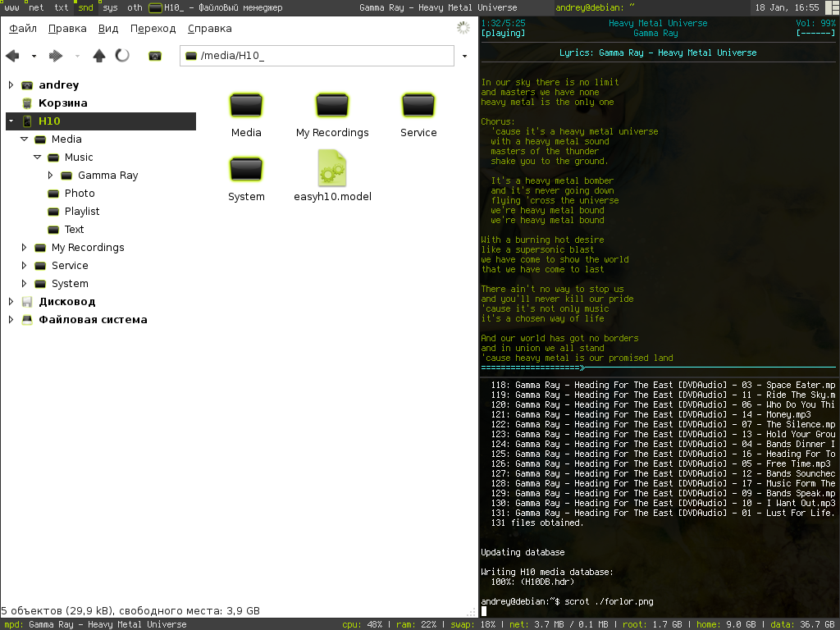840x630 pixels.
Task: Select System label in tree
Action: click(70, 283)
